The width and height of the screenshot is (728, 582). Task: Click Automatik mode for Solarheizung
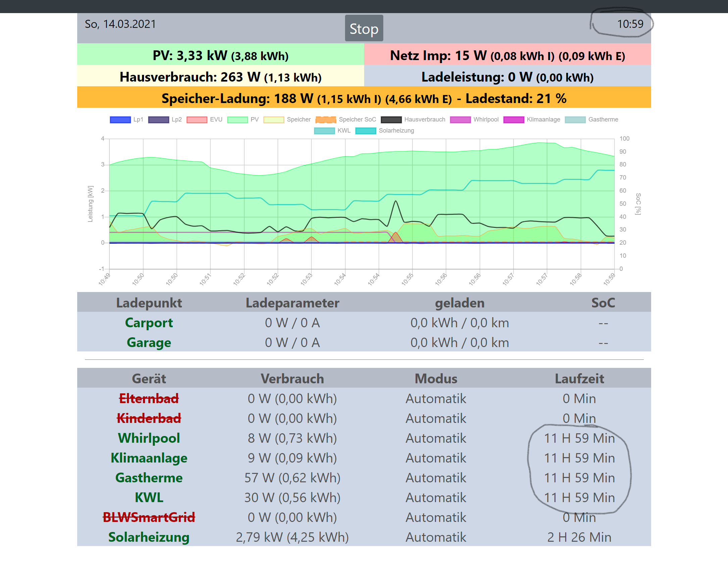[x=436, y=537]
